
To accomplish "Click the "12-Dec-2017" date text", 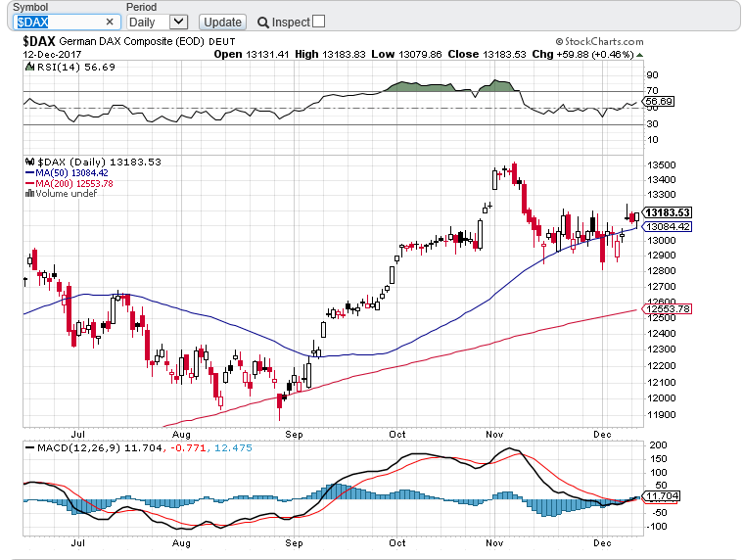I will pos(52,55).
